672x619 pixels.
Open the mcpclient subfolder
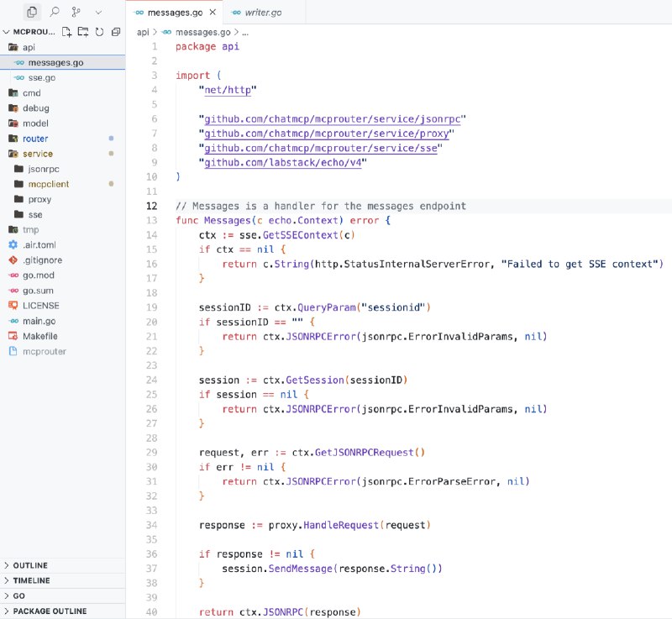click(x=62, y=184)
